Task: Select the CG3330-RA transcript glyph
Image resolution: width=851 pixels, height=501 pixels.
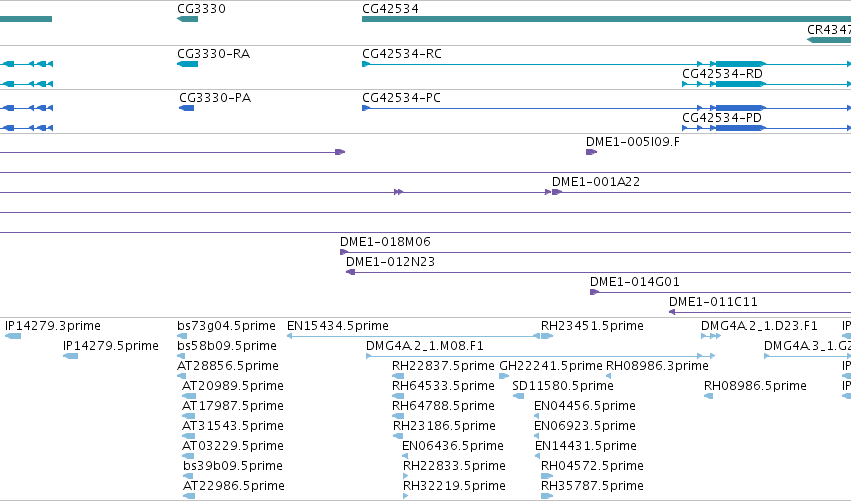Action: (x=187, y=64)
